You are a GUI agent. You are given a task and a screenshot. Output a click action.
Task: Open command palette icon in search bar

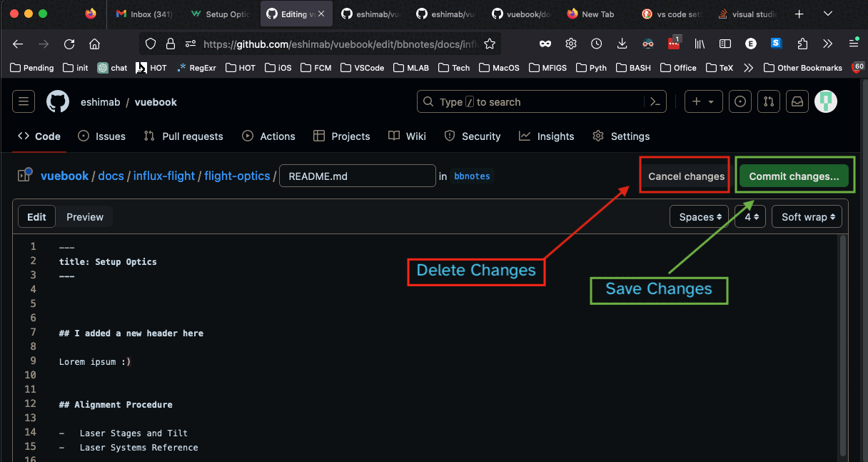[x=655, y=102]
